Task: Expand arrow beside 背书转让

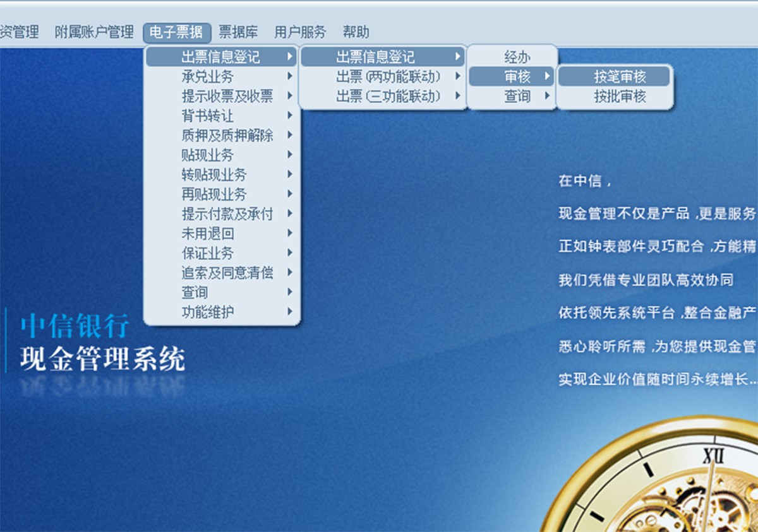Action: [x=289, y=115]
